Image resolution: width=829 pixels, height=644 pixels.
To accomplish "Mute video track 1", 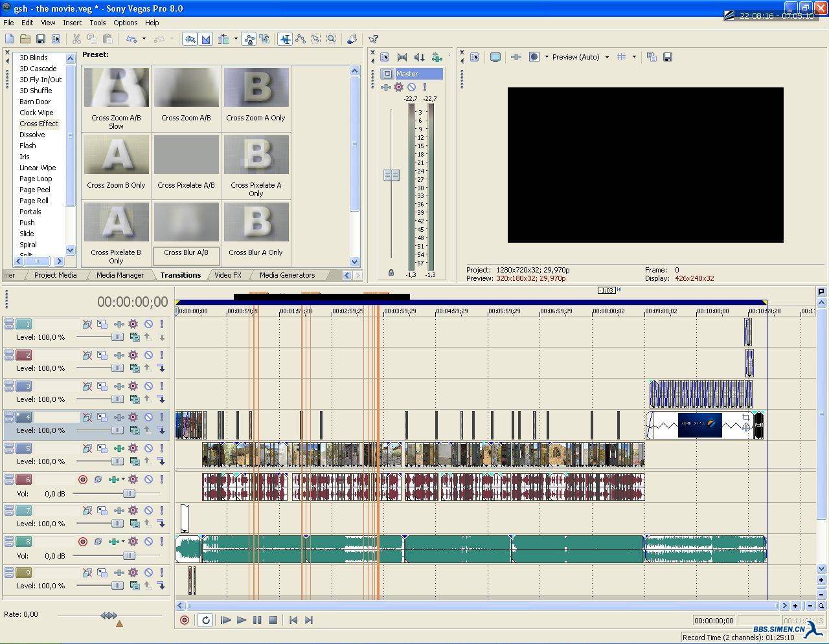I will pyautogui.click(x=148, y=324).
